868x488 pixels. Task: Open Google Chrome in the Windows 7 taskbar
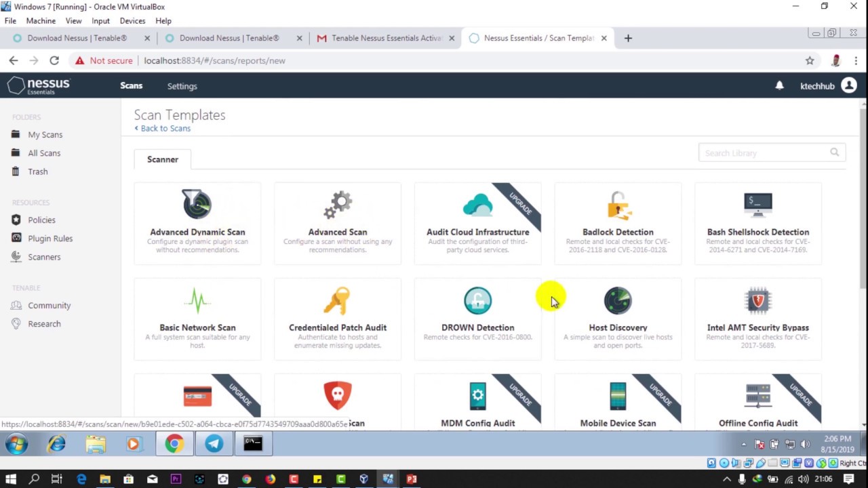(x=174, y=443)
